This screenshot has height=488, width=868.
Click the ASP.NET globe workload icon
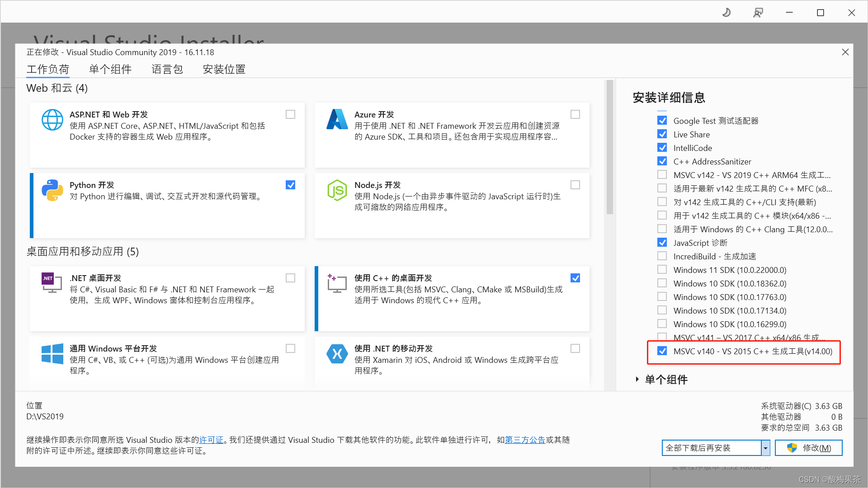(52, 120)
